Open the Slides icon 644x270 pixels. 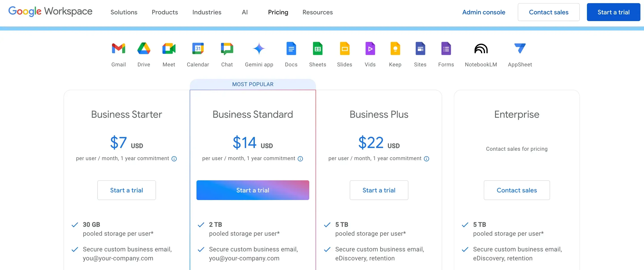[345, 49]
